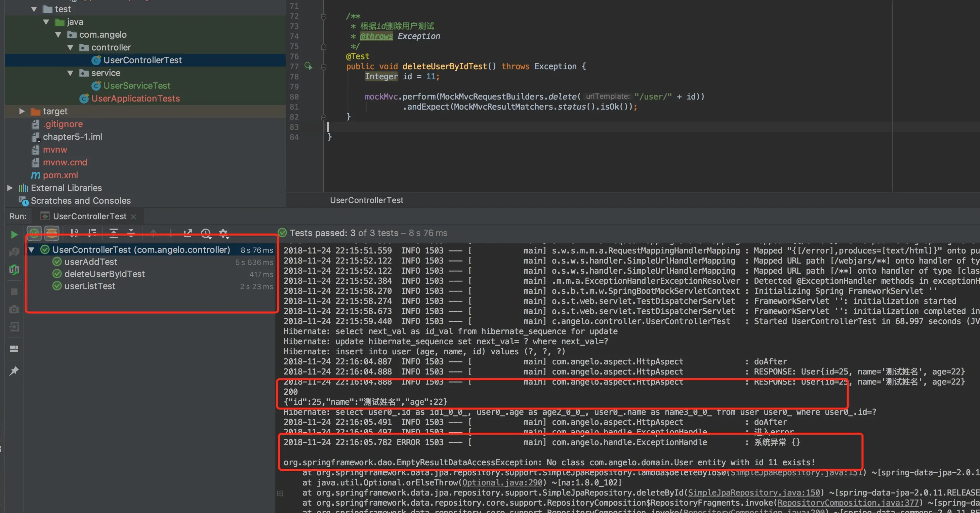Click Collapse All tests icon
The height and width of the screenshot is (513, 980).
131,233
